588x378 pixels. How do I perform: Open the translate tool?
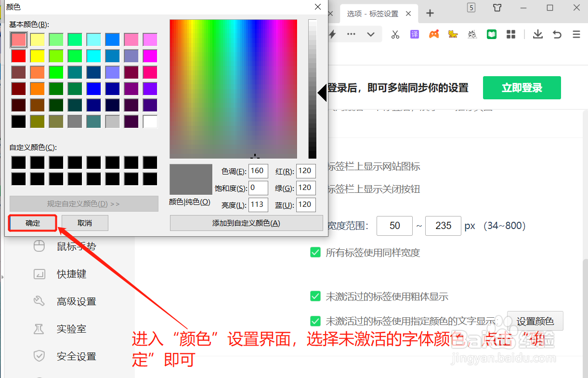414,34
